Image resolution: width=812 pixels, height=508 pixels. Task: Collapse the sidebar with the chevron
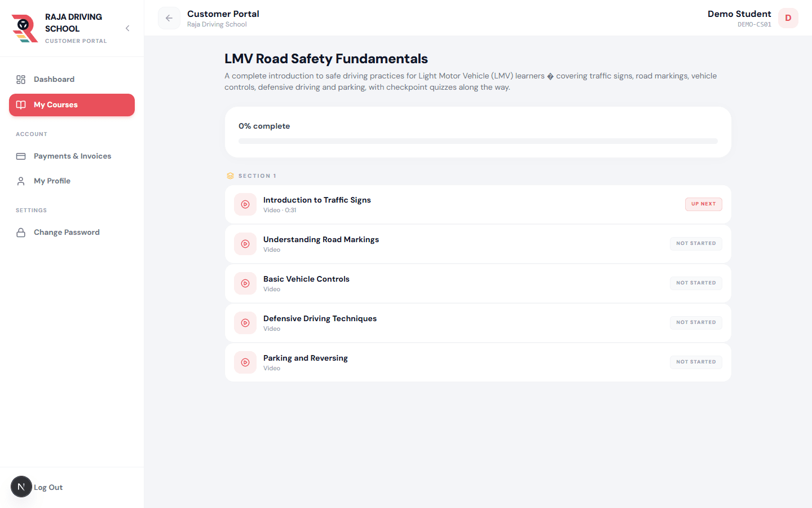127,28
